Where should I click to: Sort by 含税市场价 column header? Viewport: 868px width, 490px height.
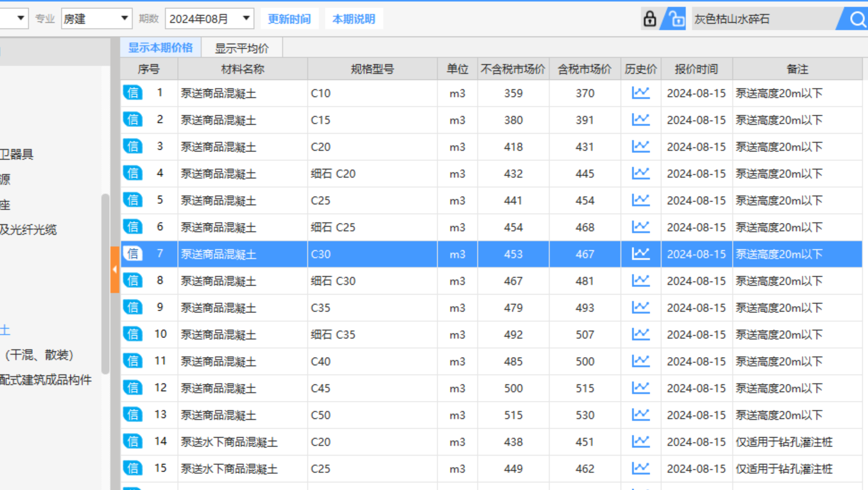click(585, 69)
